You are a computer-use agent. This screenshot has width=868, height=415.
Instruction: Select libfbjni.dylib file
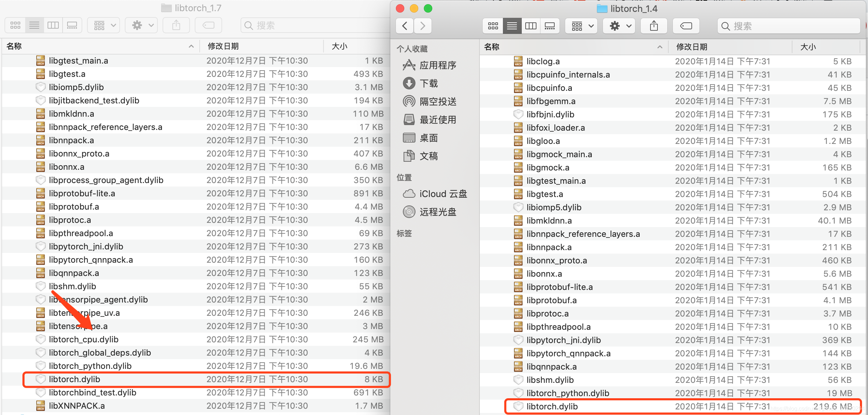[673, 115]
